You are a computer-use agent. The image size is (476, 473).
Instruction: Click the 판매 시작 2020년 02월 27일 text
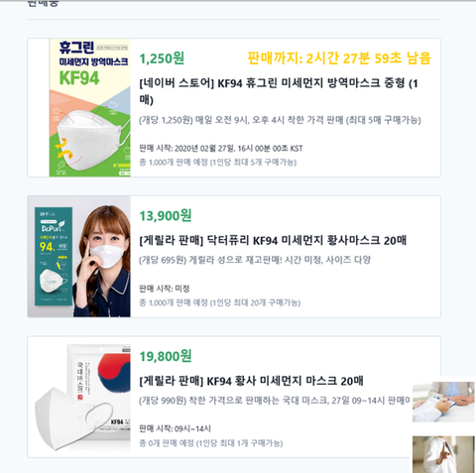click(221, 149)
